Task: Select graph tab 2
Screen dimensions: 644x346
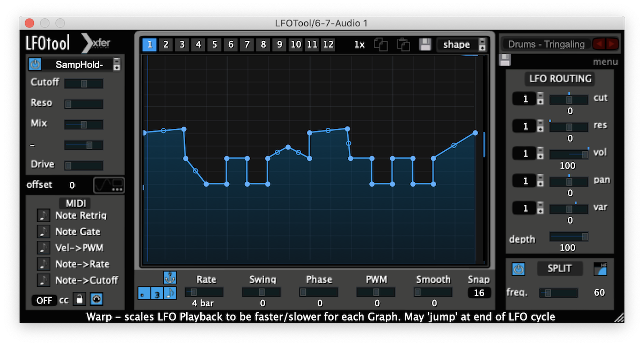Action: pyautogui.click(x=166, y=45)
